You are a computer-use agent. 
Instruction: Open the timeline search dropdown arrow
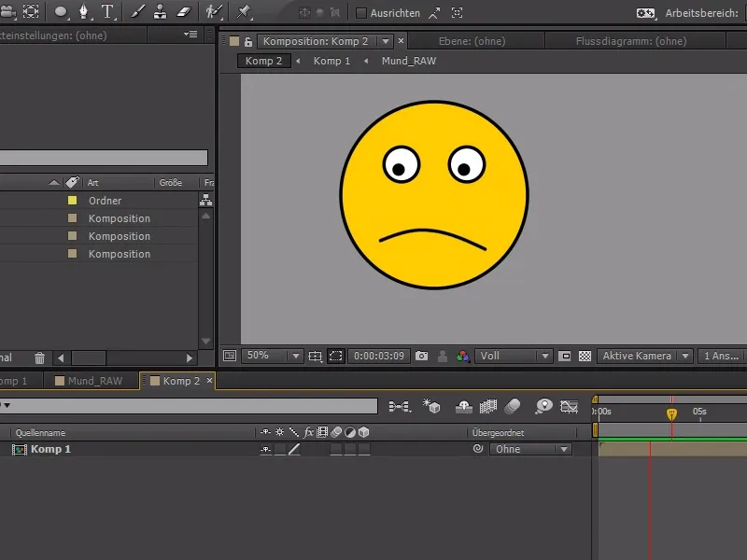7,405
